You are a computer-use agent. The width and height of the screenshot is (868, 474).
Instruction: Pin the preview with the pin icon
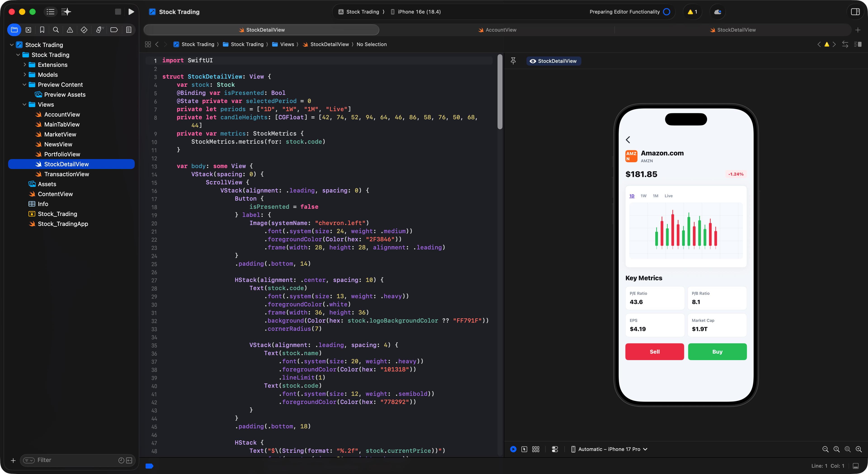(x=513, y=61)
